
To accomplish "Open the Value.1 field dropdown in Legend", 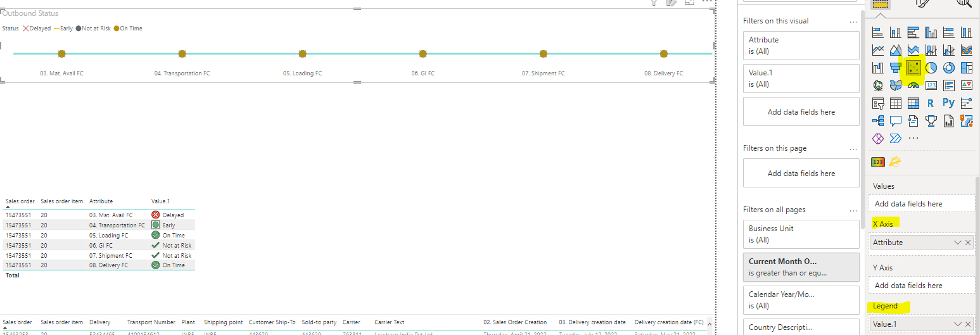I will (x=958, y=324).
